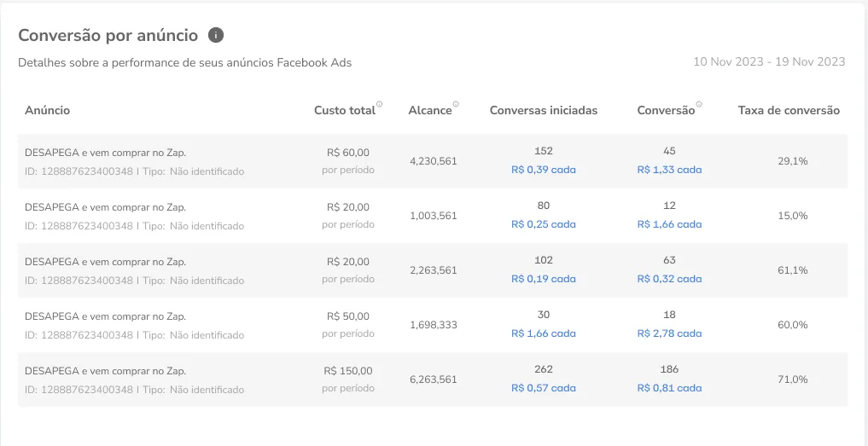Sort by the Taxa de conversão column header

point(789,111)
